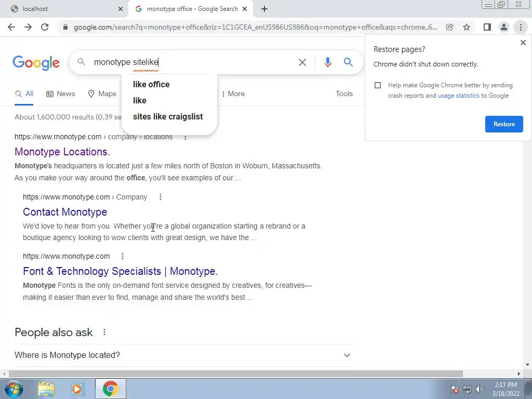
Task: Open the Monotype Locations result
Action: (x=62, y=152)
